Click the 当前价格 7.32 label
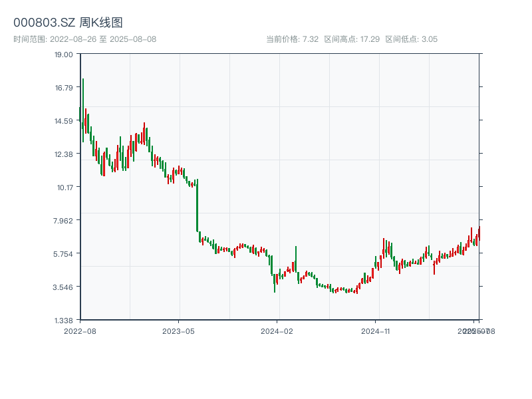 point(293,39)
